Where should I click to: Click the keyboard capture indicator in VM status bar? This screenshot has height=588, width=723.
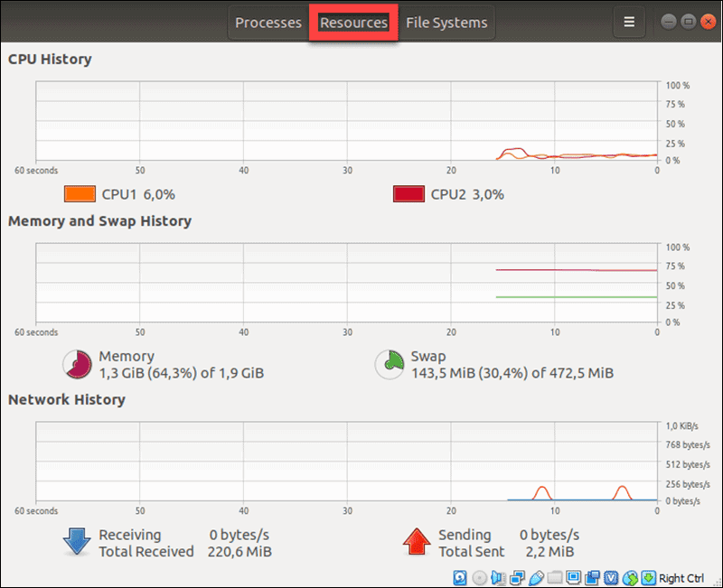click(x=646, y=577)
